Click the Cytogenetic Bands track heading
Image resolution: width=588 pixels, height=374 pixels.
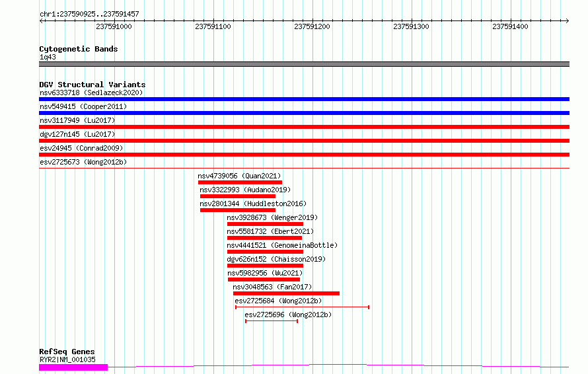[79, 49]
